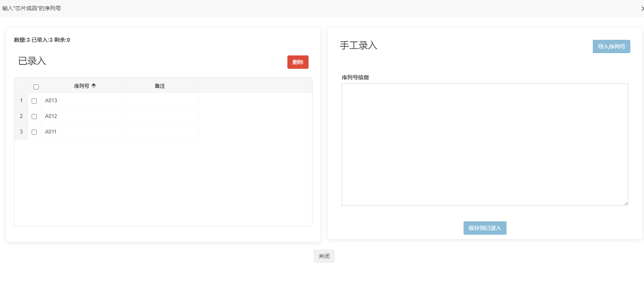Click the 备注 cell in the A013 row
This screenshot has width=644, height=287.
159,101
